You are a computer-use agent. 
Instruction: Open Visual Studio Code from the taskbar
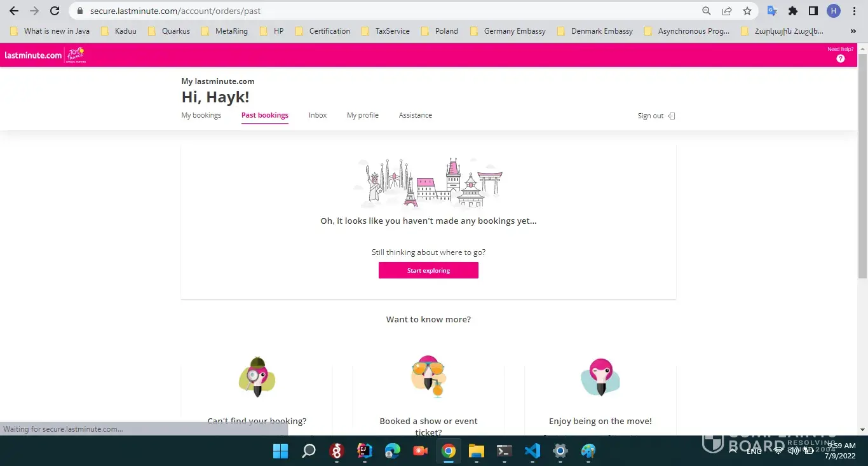coord(532,451)
